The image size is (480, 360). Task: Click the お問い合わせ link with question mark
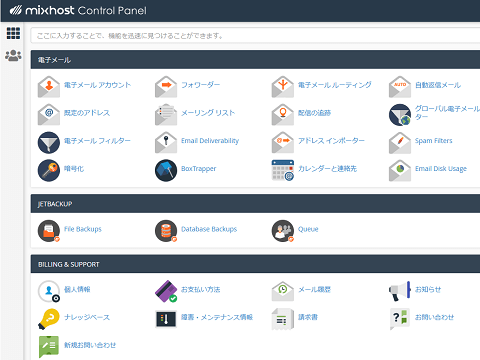coord(434,317)
